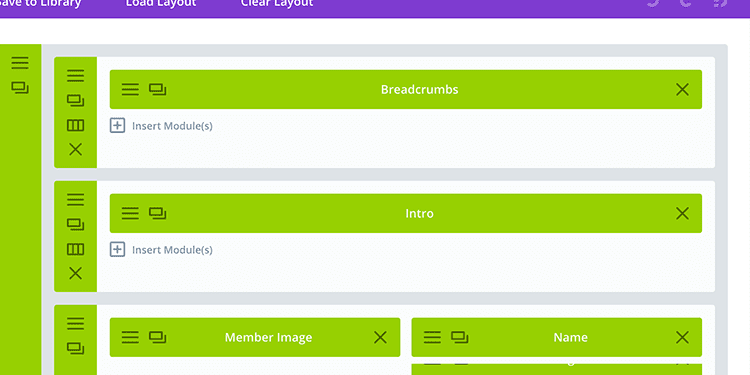This screenshot has height=375, width=750.
Task: Change column structure of Breadcrumbs row
Action: 75,125
